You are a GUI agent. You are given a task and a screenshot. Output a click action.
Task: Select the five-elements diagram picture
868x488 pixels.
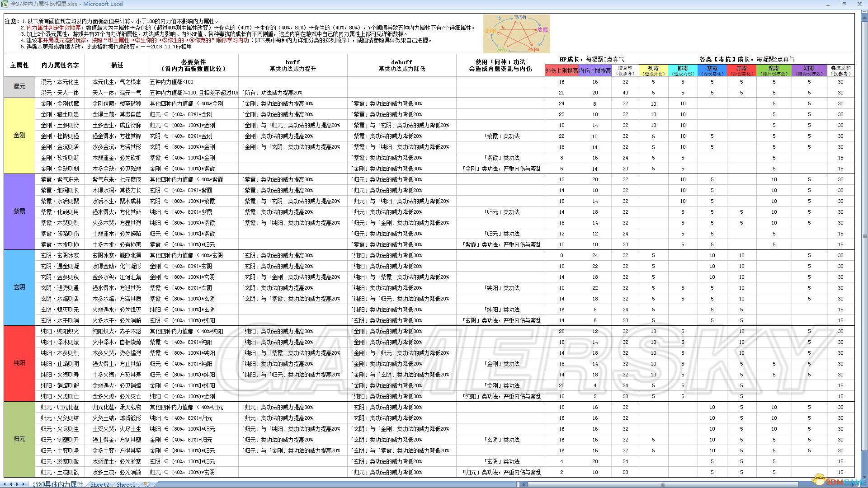[517, 33]
